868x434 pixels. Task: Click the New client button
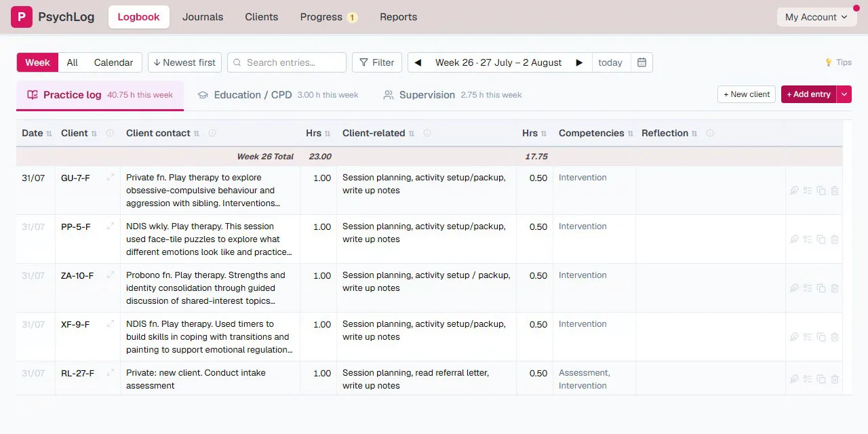click(x=747, y=94)
